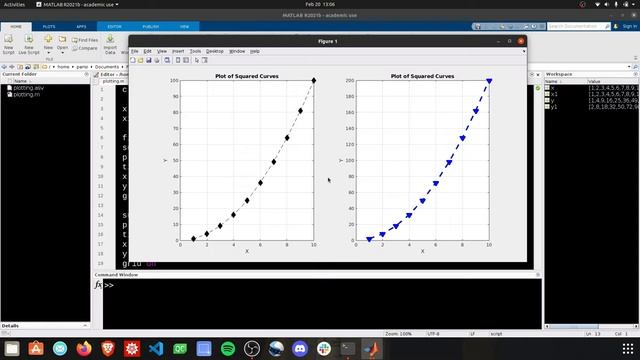Screen dimensions: 640x360
Task: Go back in the folder navigation toolbar
Action: click(4, 67)
